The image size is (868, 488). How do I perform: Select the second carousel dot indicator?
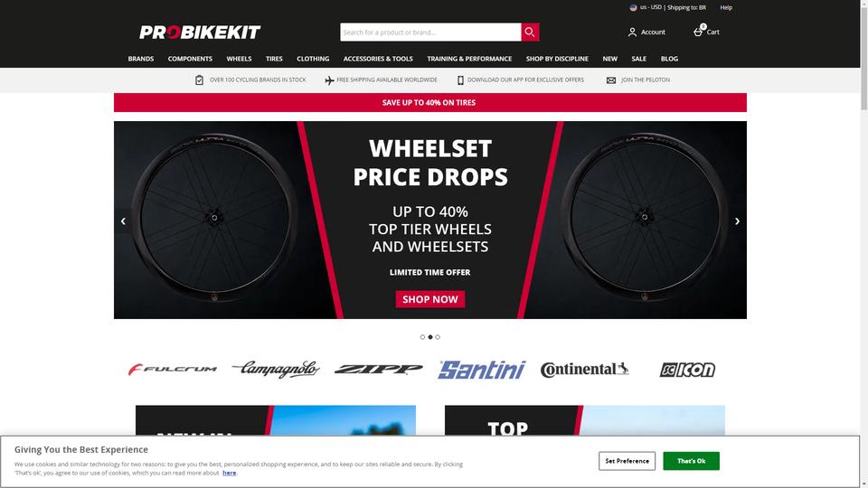(430, 337)
